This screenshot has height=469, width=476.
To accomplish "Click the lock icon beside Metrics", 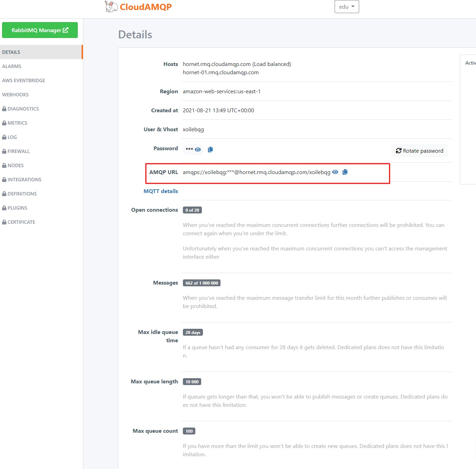I will [4, 123].
